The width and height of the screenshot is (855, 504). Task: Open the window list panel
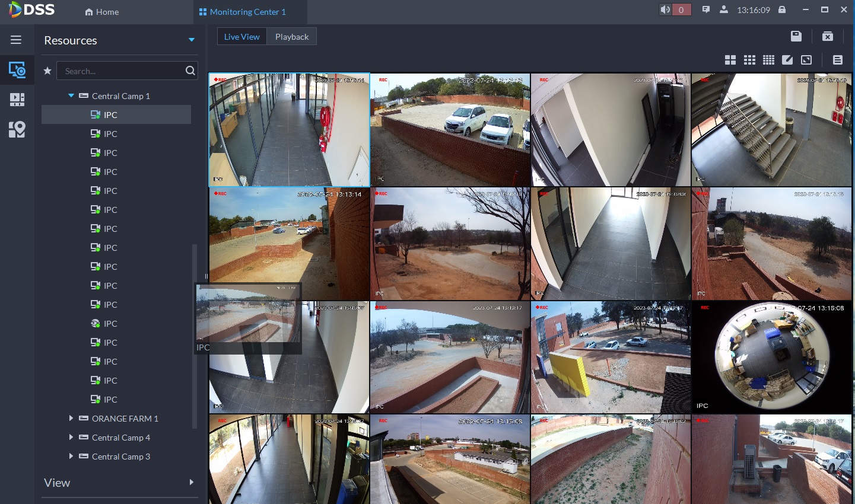point(837,59)
